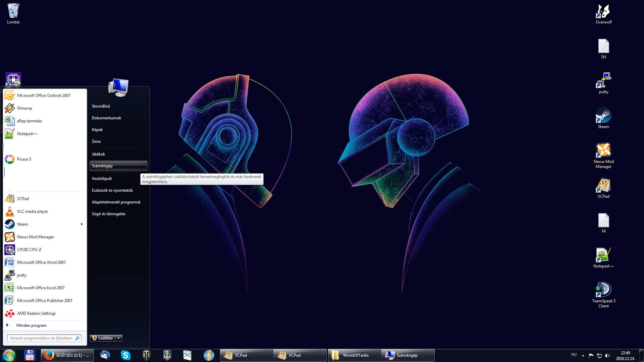
Task: Open Játékok from Start menu
Action: point(118,154)
